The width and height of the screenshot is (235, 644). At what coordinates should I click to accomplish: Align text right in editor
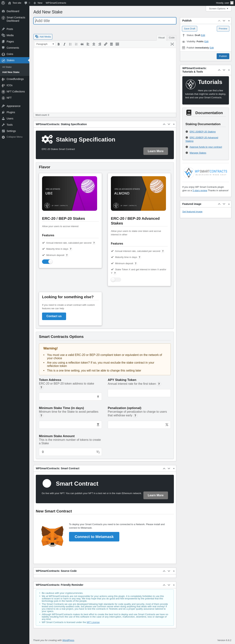coord(100,44)
